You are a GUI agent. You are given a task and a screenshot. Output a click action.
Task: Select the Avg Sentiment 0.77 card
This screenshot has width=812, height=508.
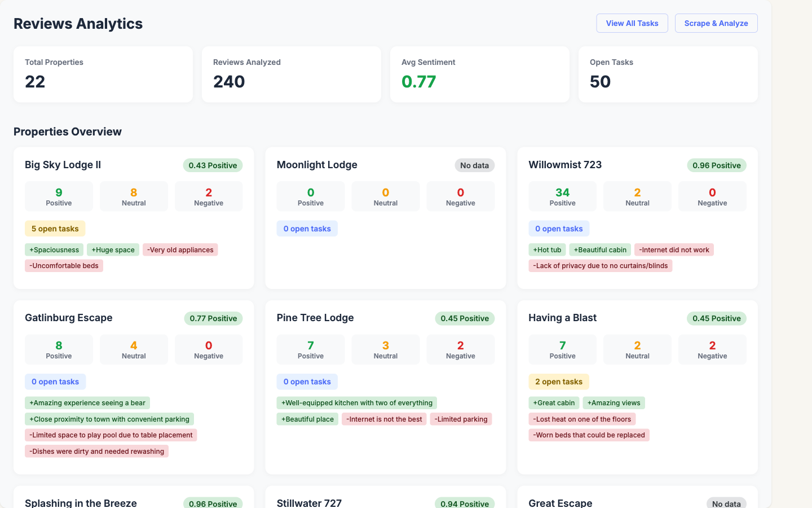(x=480, y=75)
